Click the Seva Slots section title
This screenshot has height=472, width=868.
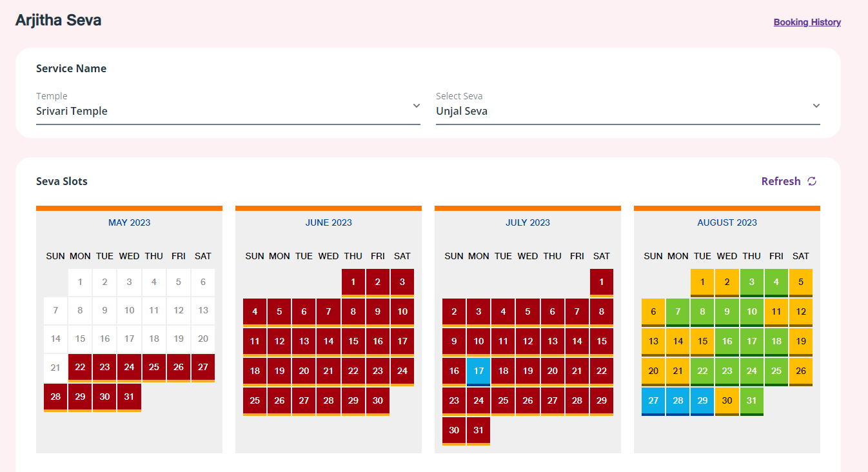click(62, 181)
